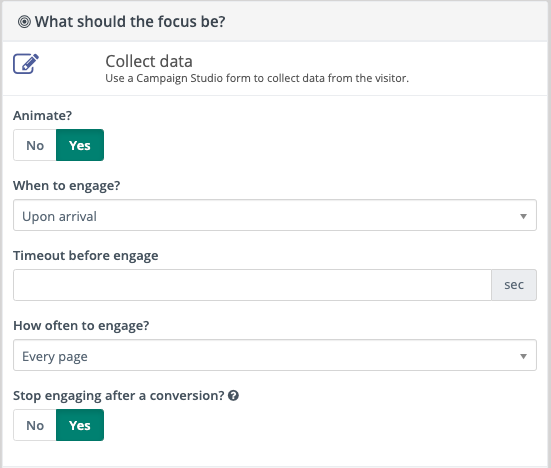
Task: Choose Yes for Stop engaging after conversion
Action: [80, 425]
